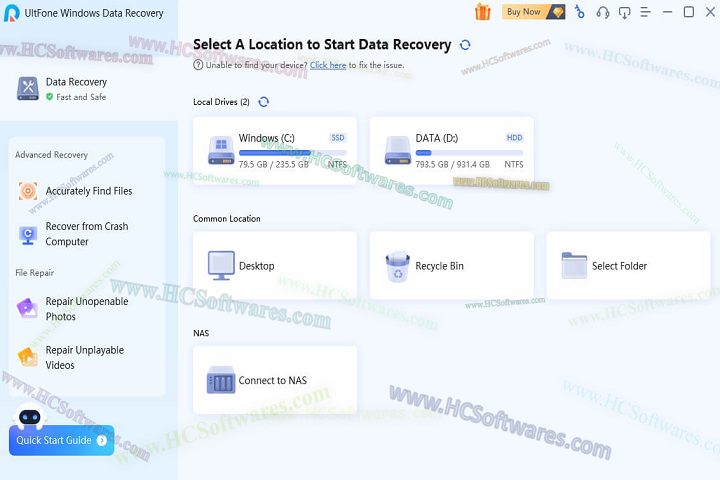Image resolution: width=720 pixels, height=480 pixels.
Task: Click the Quick Start Guide arrow icon
Action: coord(102,440)
